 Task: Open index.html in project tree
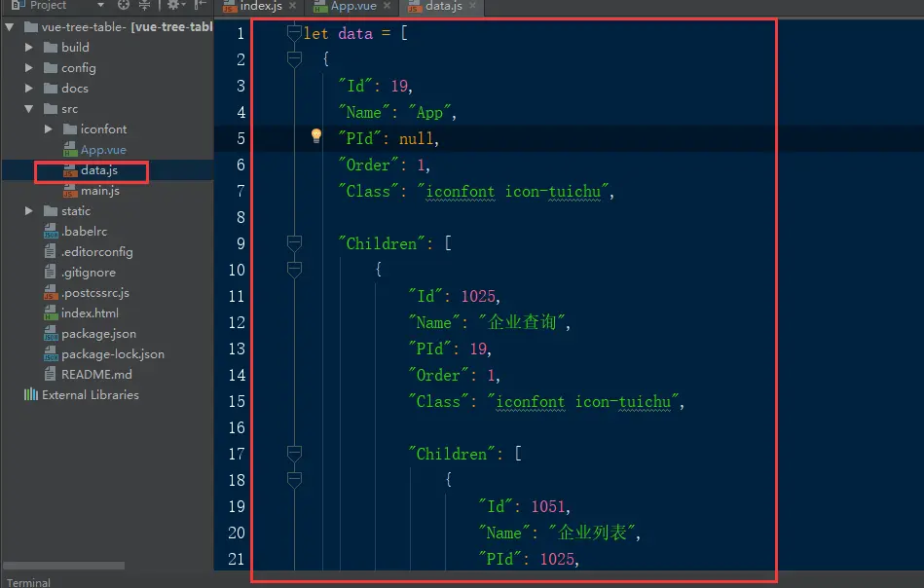[x=90, y=312]
